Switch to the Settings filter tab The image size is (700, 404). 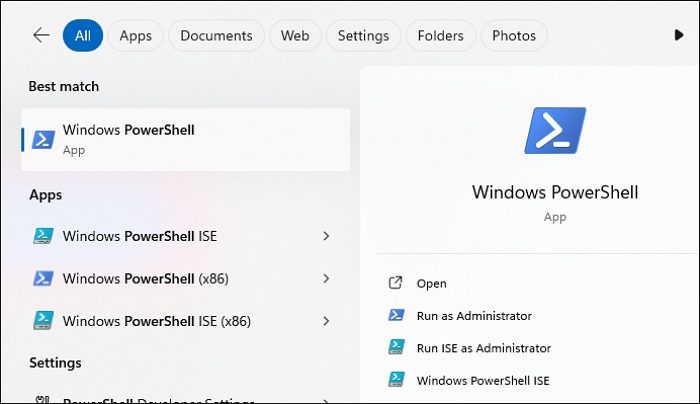363,36
